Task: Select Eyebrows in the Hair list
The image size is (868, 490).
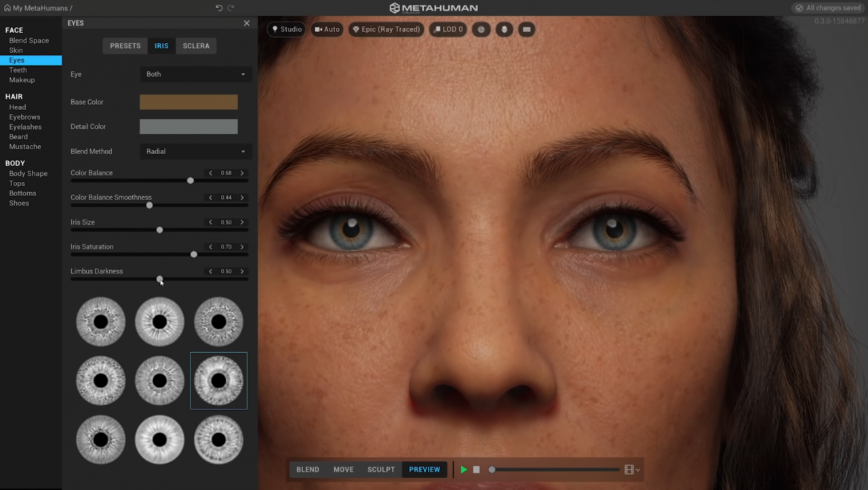Action: tap(24, 117)
